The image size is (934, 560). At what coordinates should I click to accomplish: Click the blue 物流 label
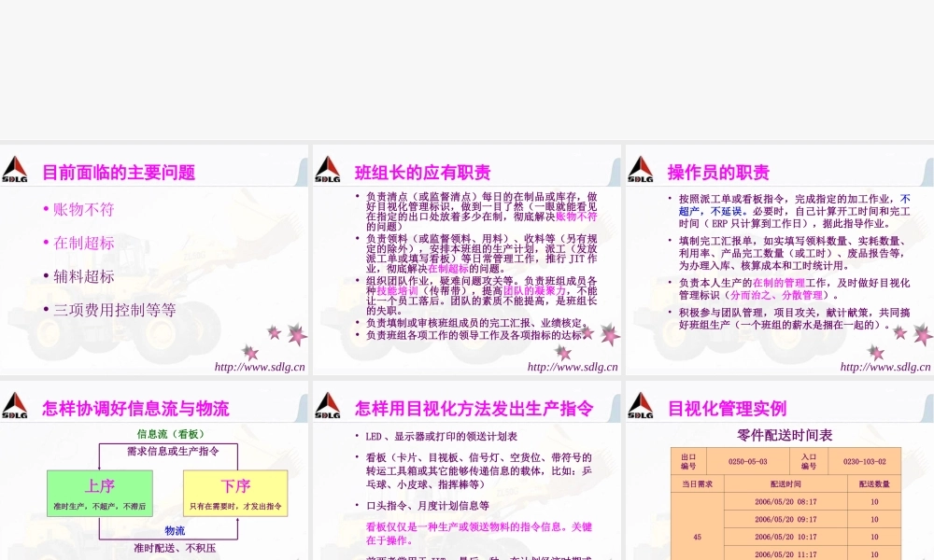tap(175, 531)
